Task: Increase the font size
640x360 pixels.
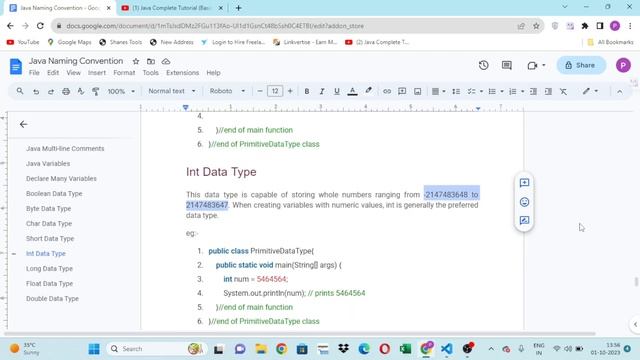Action: pos(290,91)
